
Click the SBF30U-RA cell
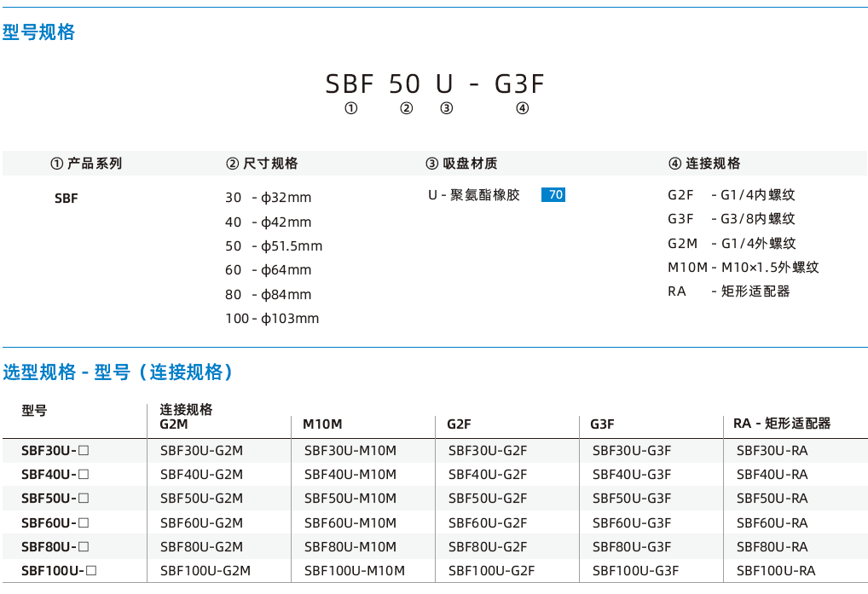(x=773, y=451)
